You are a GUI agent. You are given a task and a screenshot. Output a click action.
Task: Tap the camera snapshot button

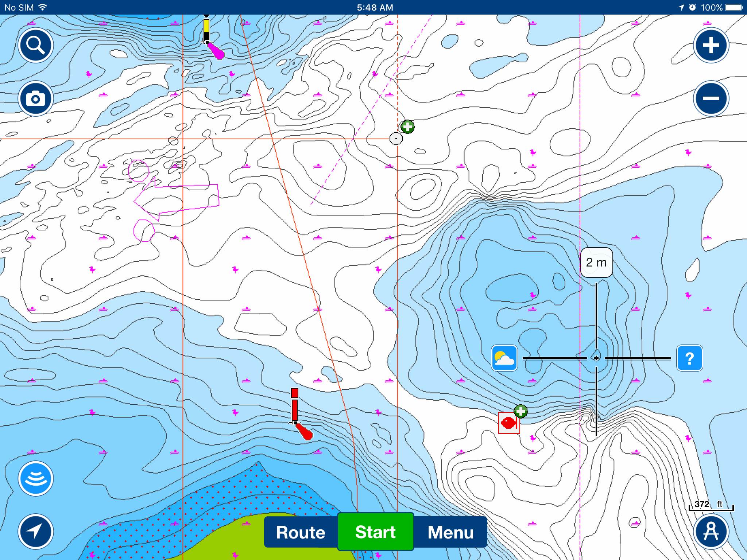[36, 99]
